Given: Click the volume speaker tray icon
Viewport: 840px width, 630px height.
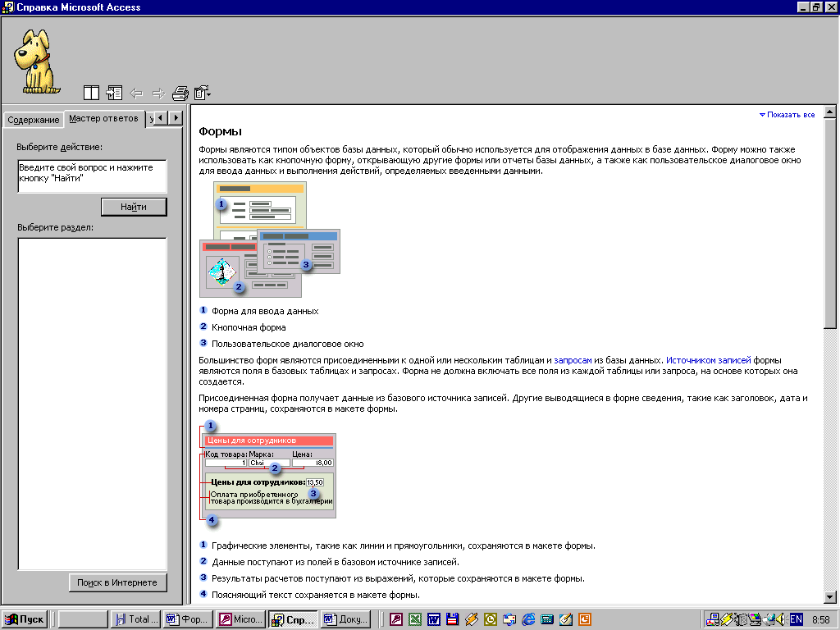Looking at the screenshot, I should 782,619.
